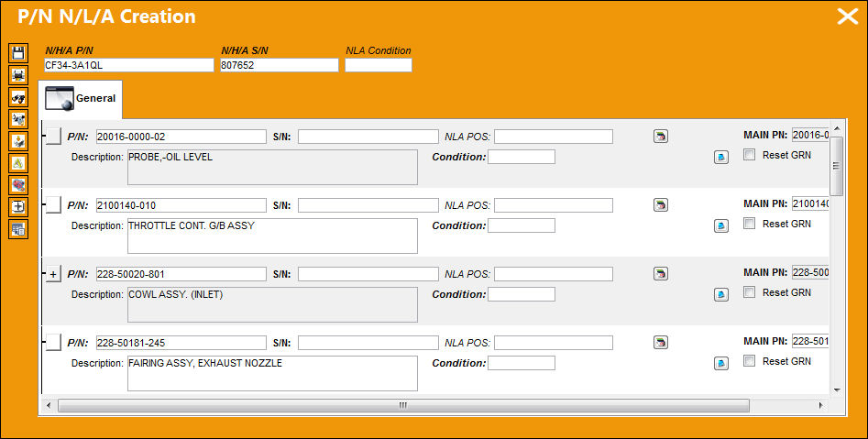868x439 pixels.
Task: Check Reset GRN for P/N 228-50181-245
Action: pyautogui.click(x=749, y=361)
